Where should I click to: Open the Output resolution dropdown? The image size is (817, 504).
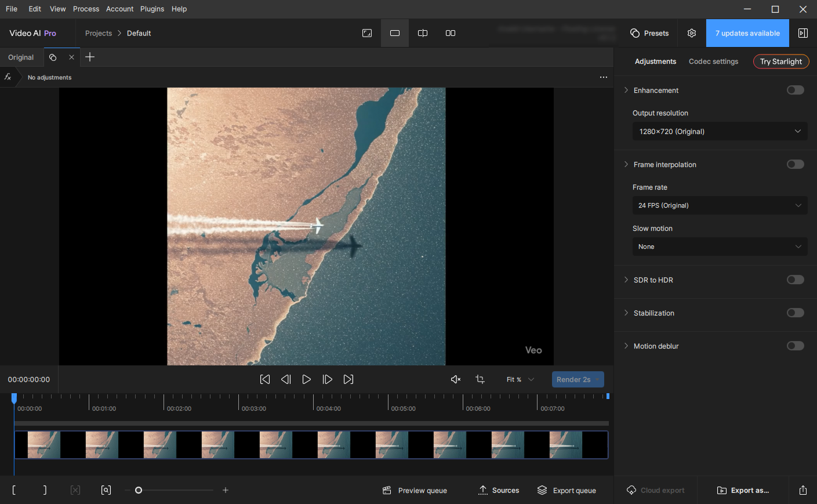click(720, 132)
